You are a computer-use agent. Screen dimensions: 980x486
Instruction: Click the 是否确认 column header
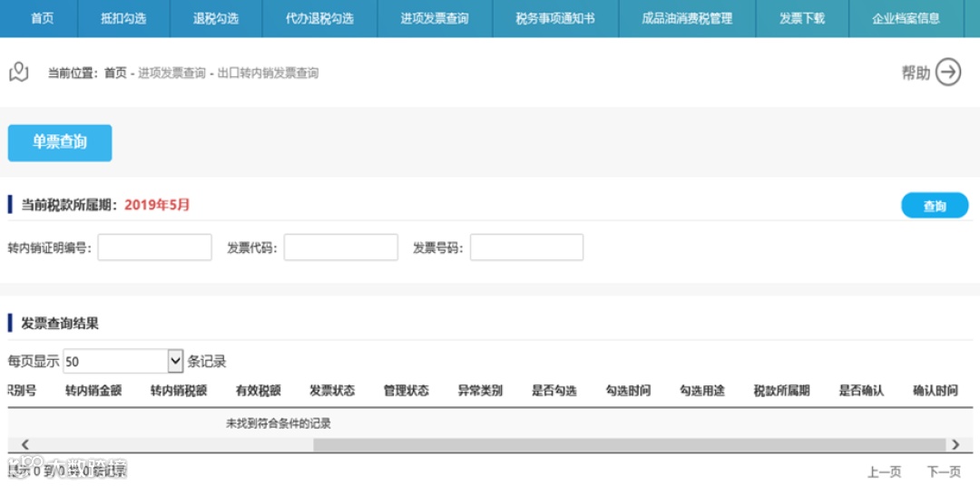tap(861, 391)
